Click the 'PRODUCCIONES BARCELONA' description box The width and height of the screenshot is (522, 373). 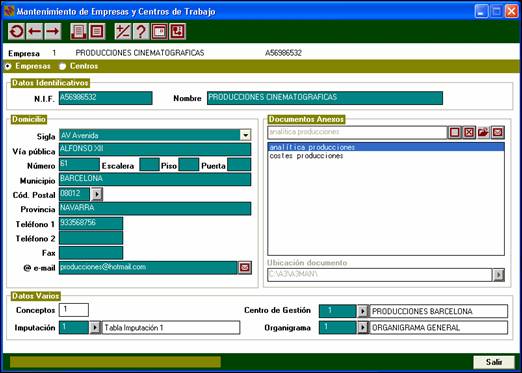[x=439, y=311]
